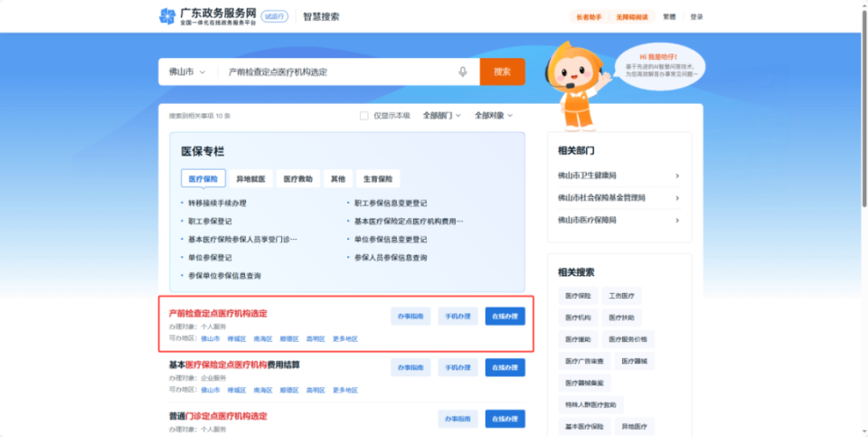This screenshot has height=437, width=868.
Task: Click the 医疗器械 related search tag
Action: click(634, 361)
